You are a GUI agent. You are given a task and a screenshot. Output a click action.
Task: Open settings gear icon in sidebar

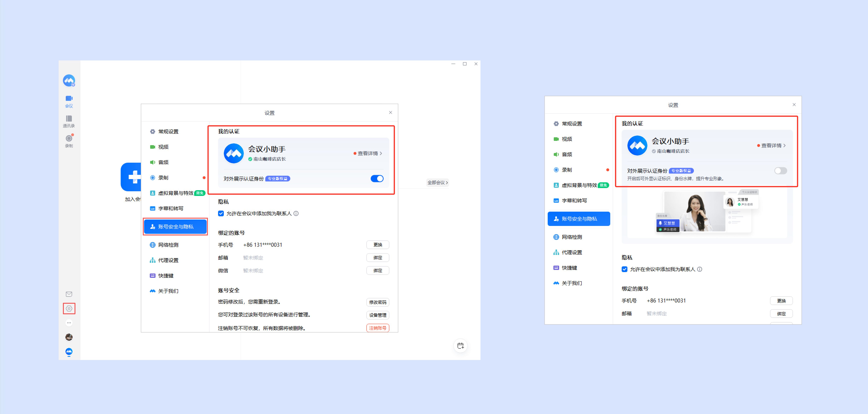[x=69, y=308]
